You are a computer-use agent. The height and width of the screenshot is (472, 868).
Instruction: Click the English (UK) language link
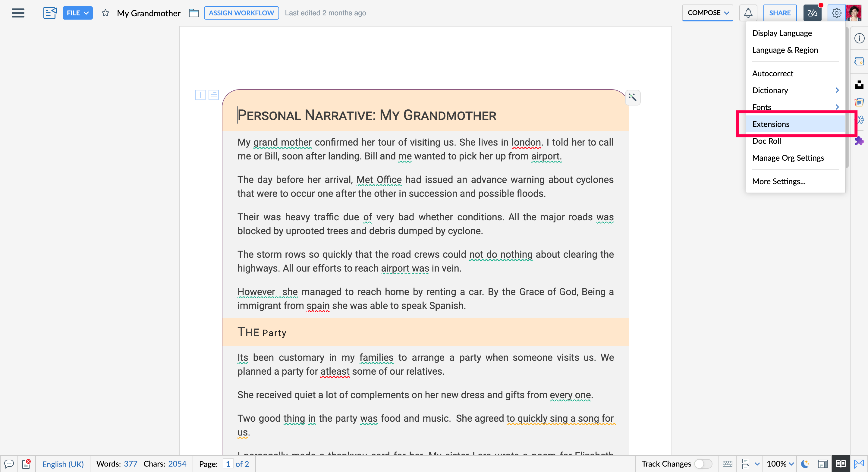tap(63, 464)
